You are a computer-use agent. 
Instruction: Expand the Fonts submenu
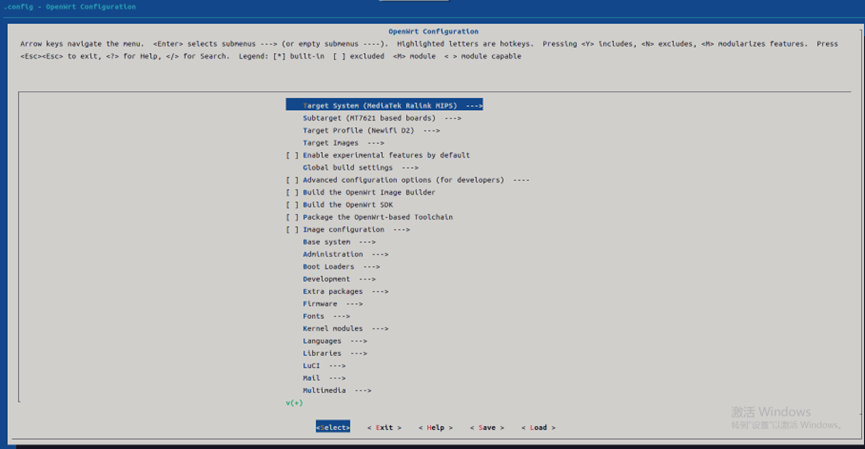326,316
